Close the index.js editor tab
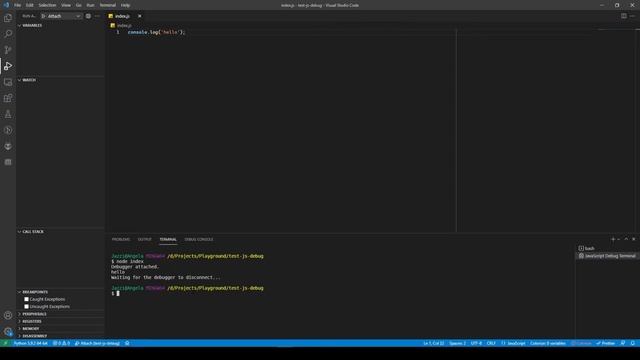Screen dimensions: 640x360 [140, 16]
